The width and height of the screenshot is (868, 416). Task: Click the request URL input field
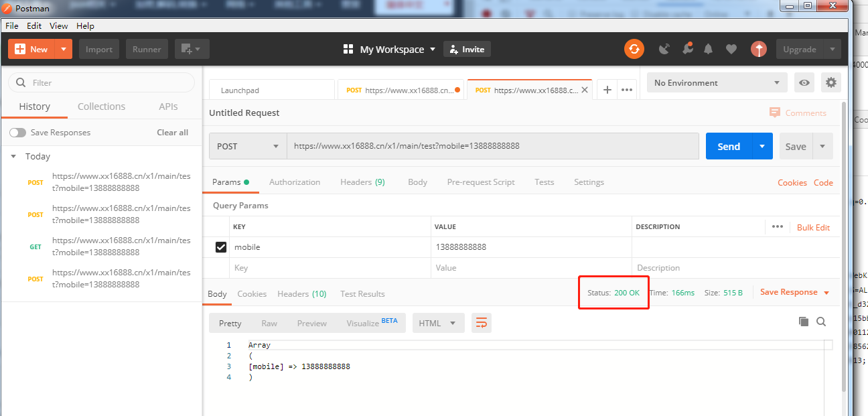click(493, 146)
